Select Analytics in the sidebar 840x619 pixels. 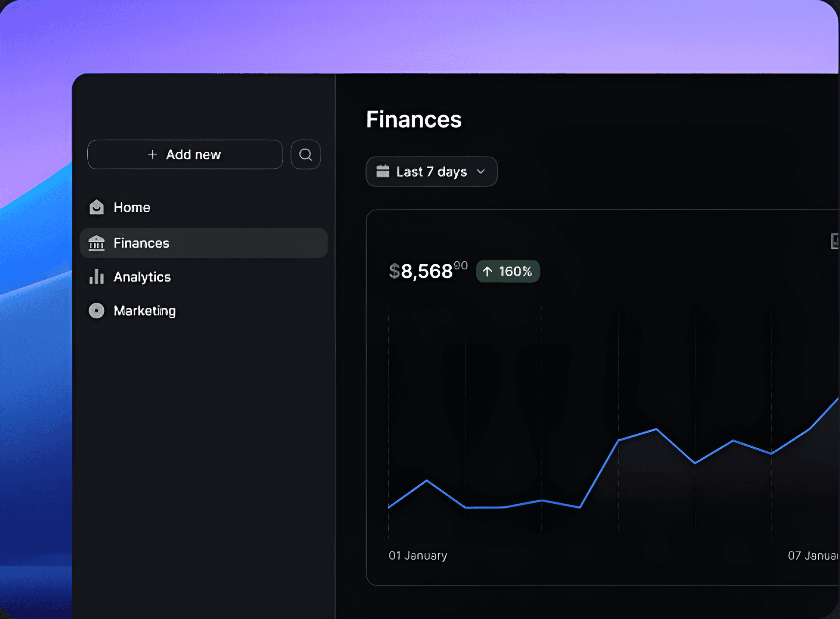tap(142, 277)
